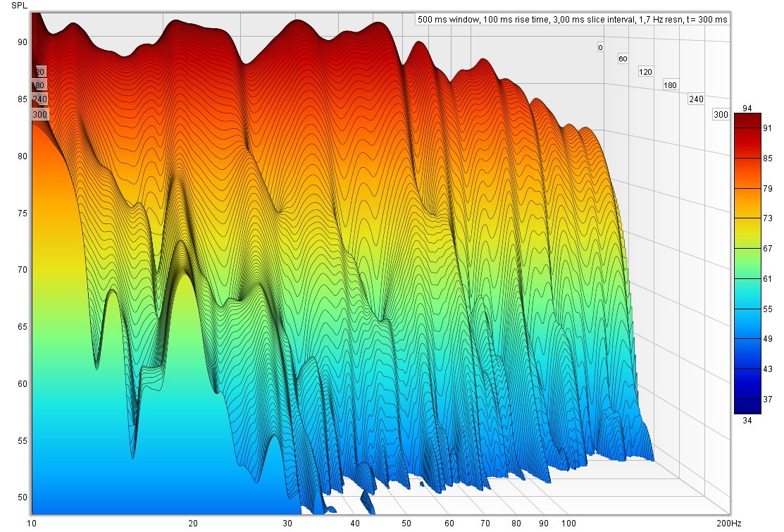Click the 67 value on color legend

(x=768, y=249)
